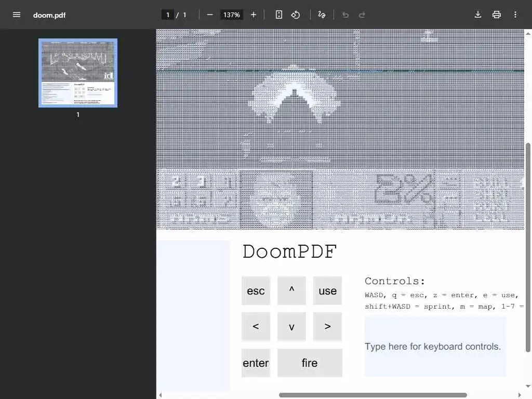This screenshot has height=399, width=532.
Task: Click the keyboard controls text box
Action: (435, 347)
